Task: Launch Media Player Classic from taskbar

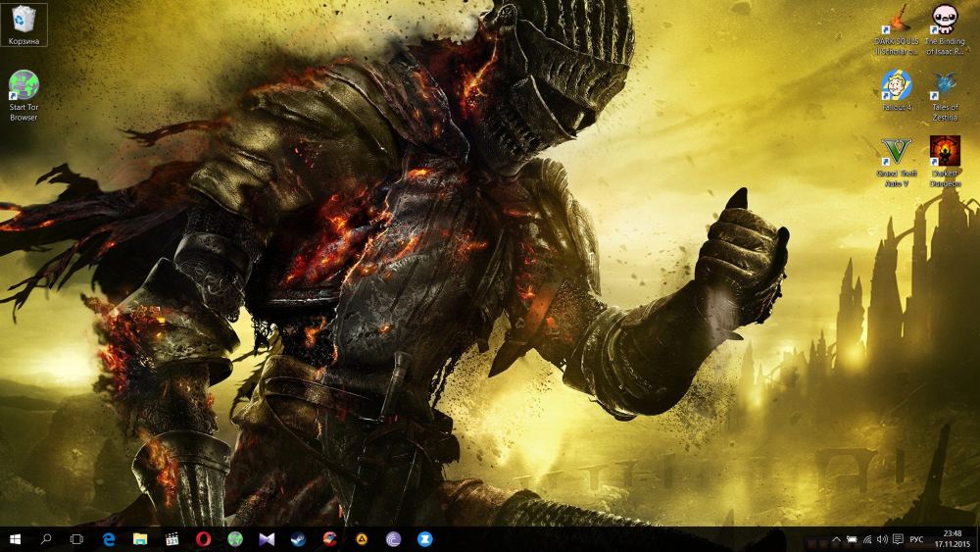Action: point(171,539)
